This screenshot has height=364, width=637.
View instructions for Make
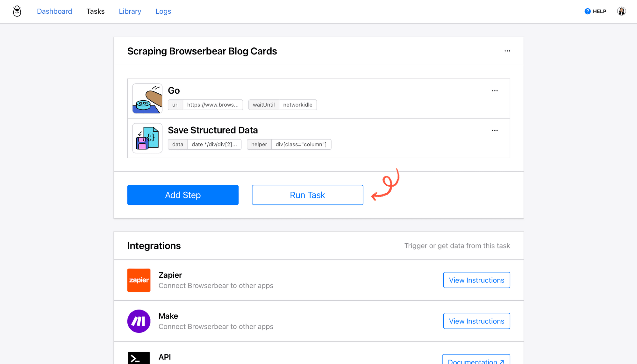pyautogui.click(x=476, y=321)
